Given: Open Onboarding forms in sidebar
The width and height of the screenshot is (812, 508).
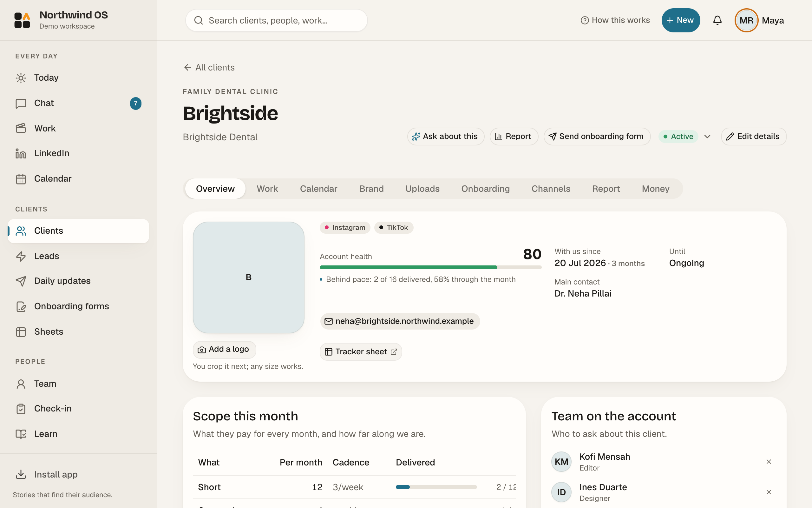Looking at the screenshot, I should [x=78, y=306].
